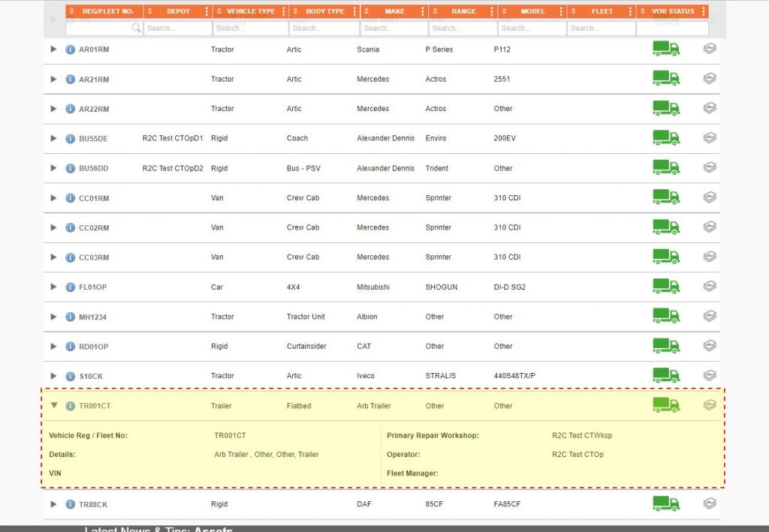Click the info icon next to BU55DE

[69, 138]
